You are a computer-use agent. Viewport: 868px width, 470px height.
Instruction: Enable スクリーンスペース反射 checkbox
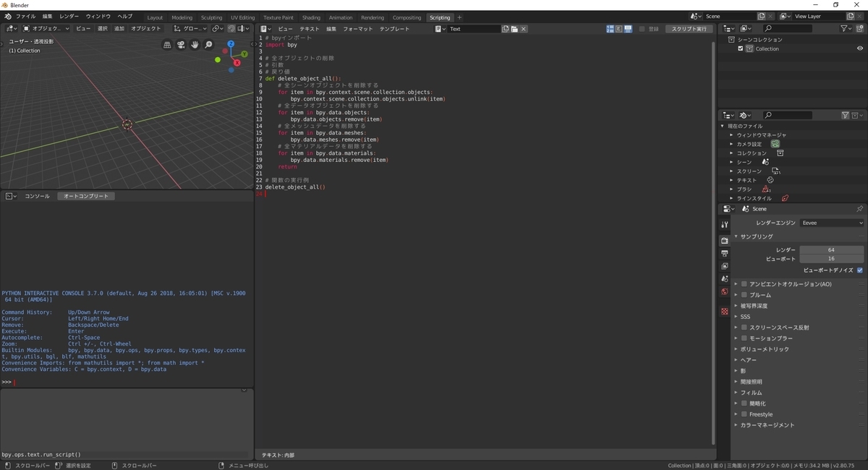[x=744, y=328]
